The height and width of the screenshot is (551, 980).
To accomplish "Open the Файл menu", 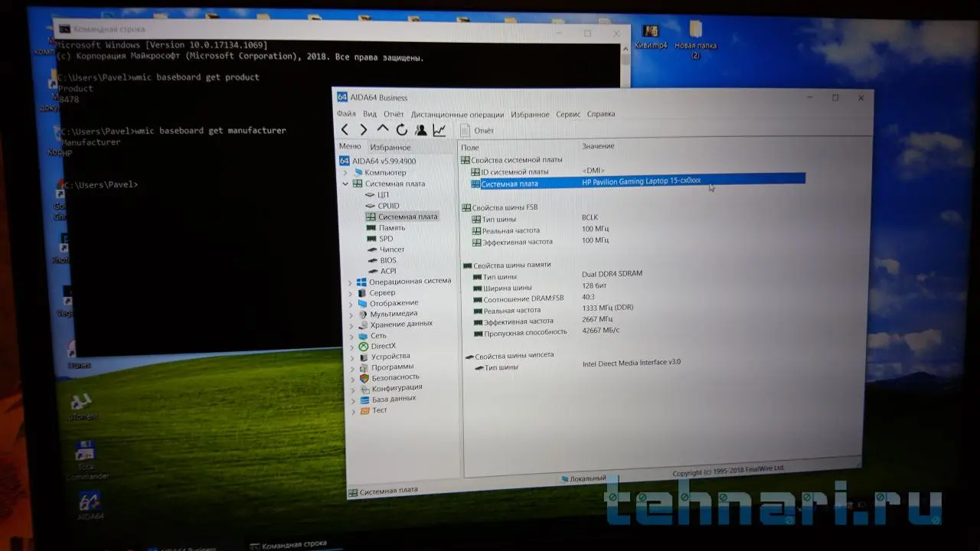I will [x=346, y=114].
